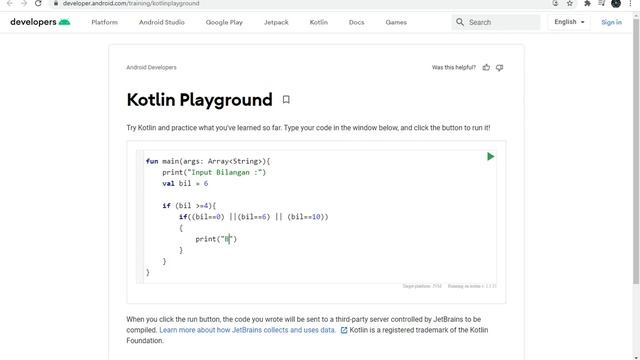
Task: Click the site lock icon
Action: tap(56, 3)
